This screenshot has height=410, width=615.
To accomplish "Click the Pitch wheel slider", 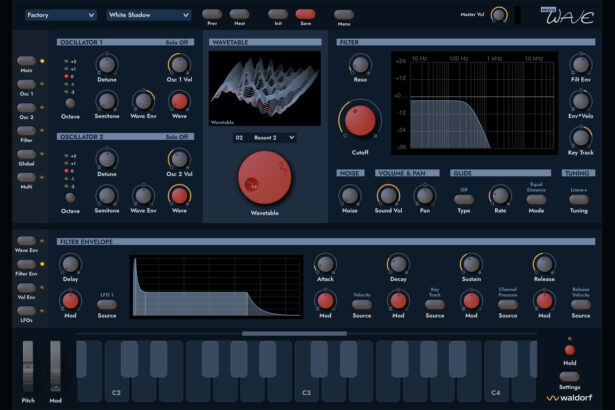I will click(28, 366).
